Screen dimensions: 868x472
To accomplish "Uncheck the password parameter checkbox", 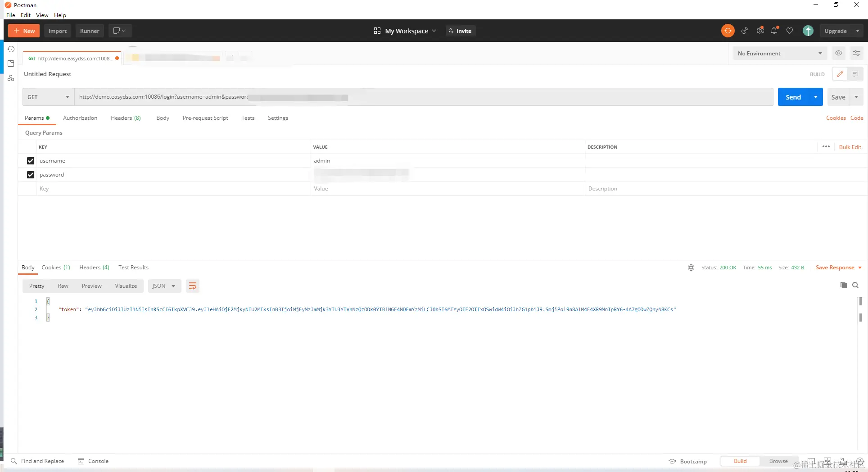I will click(x=31, y=175).
